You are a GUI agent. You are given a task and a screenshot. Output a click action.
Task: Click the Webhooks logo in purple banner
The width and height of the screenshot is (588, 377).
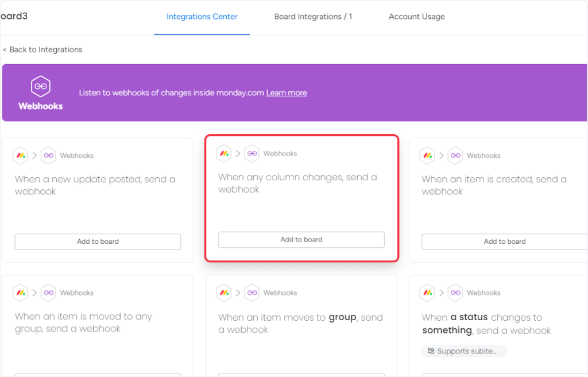click(41, 87)
